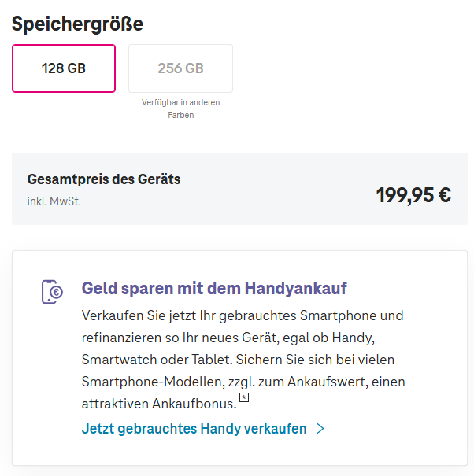Click the euro sign in the total price
The height and width of the screenshot is (476, 474).
(x=443, y=195)
